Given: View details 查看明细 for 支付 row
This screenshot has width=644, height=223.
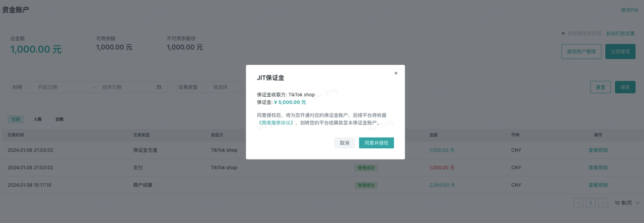Looking at the screenshot, I should (598, 167).
